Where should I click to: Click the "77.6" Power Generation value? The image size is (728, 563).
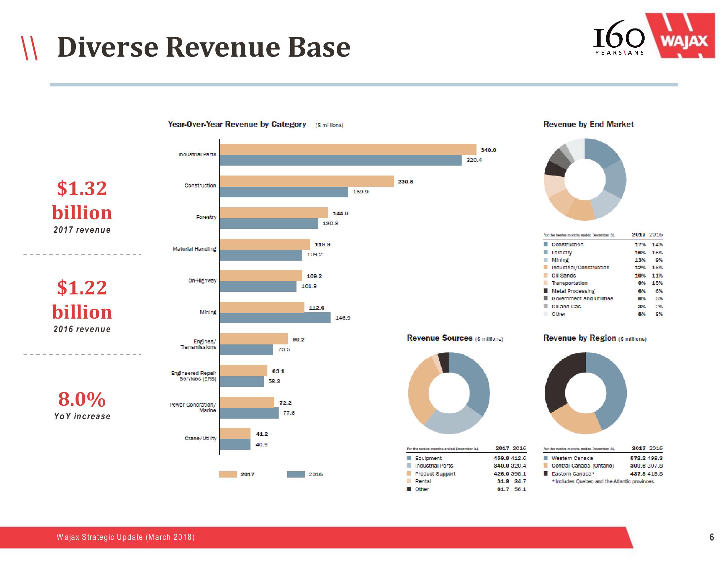click(289, 413)
